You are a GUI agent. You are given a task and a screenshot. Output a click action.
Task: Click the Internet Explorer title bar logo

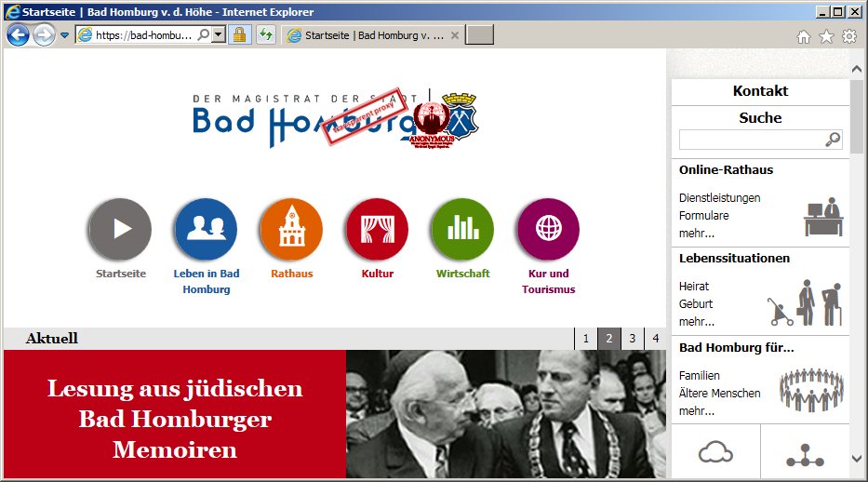click(x=12, y=11)
